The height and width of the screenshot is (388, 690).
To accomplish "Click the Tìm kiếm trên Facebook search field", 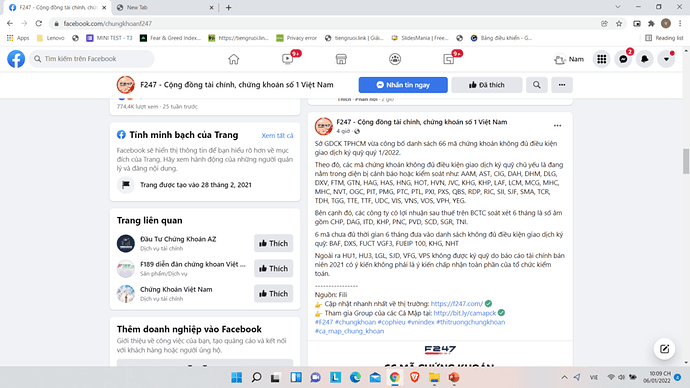I will [x=92, y=59].
